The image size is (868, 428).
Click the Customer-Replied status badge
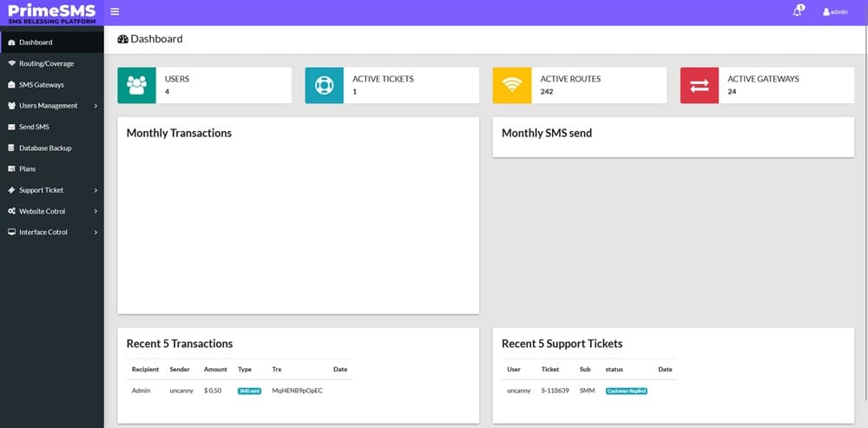[x=626, y=391]
